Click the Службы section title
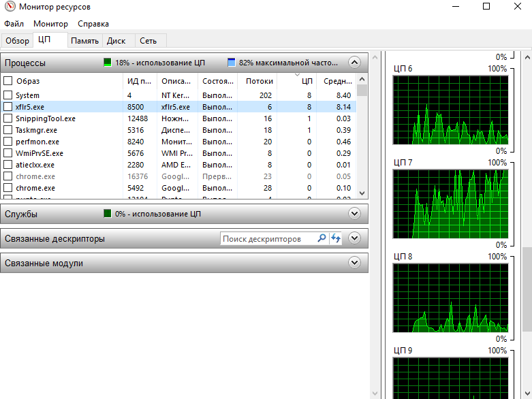532x399 pixels. click(21, 214)
